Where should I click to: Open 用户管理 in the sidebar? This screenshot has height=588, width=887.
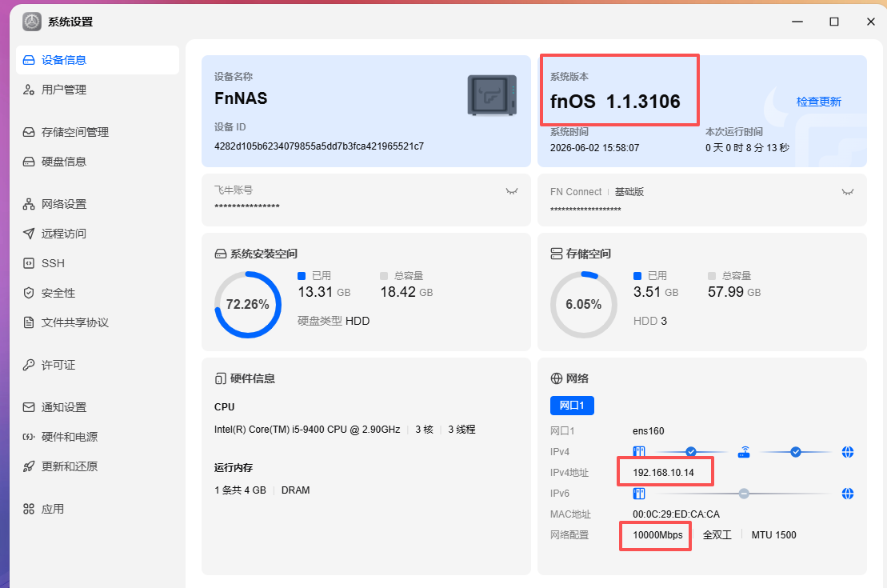[x=98, y=90]
